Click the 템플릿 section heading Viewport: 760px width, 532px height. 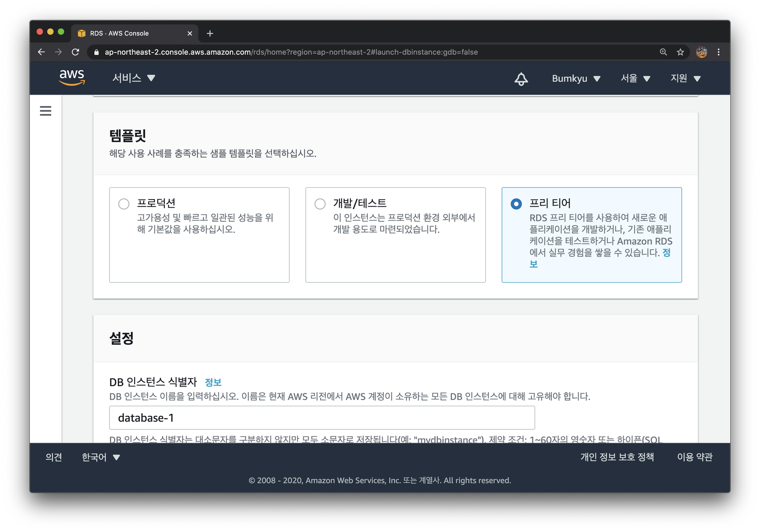[128, 135]
